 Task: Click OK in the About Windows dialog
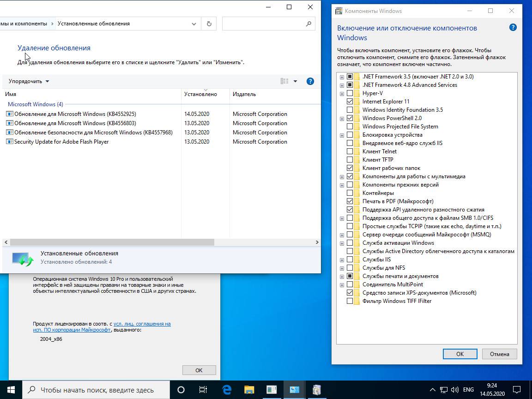click(x=199, y=370)
